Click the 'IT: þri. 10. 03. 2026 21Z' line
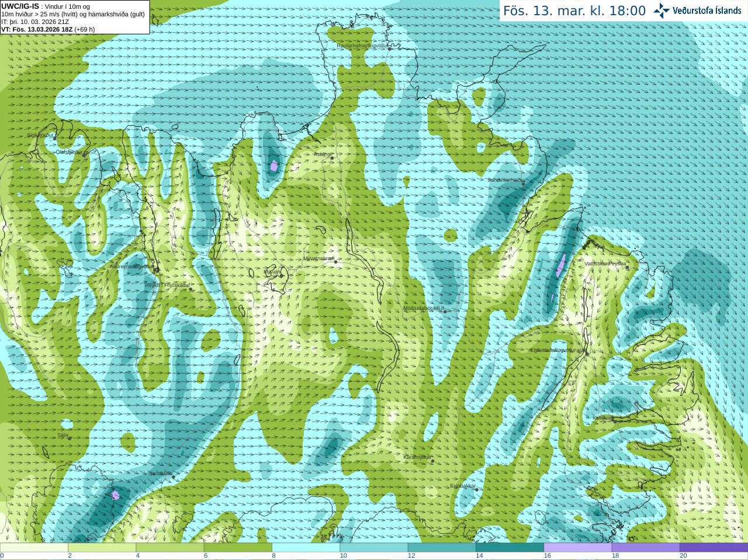 [x=35, y=22]
